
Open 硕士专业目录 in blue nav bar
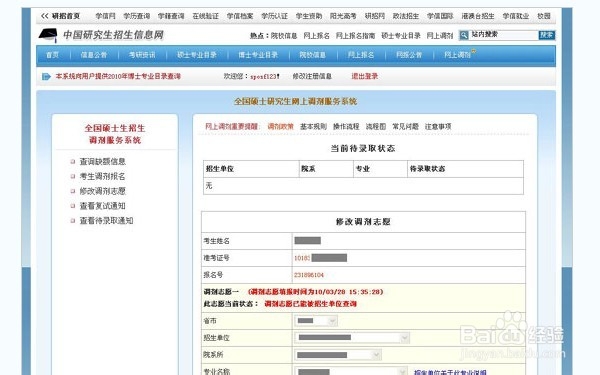(x=197, y=55)
